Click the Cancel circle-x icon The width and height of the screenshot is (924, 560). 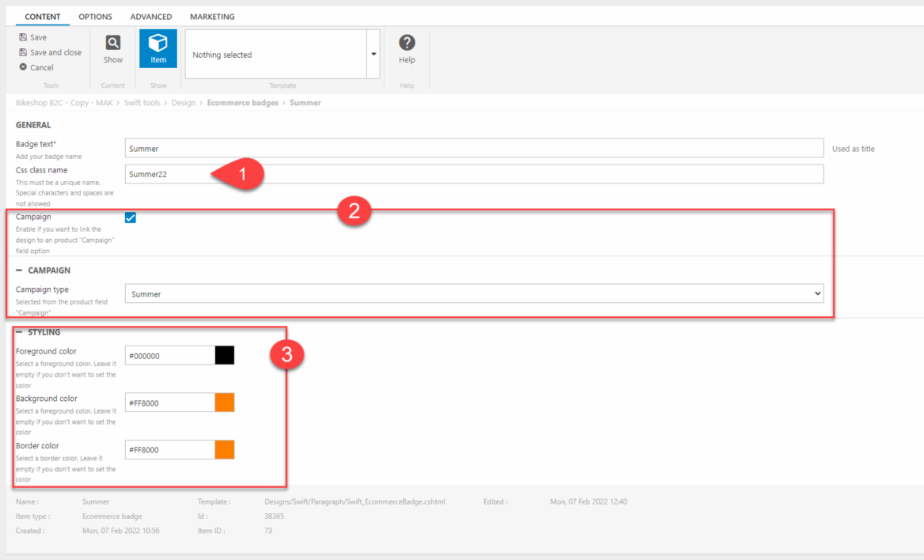(23, 67)
